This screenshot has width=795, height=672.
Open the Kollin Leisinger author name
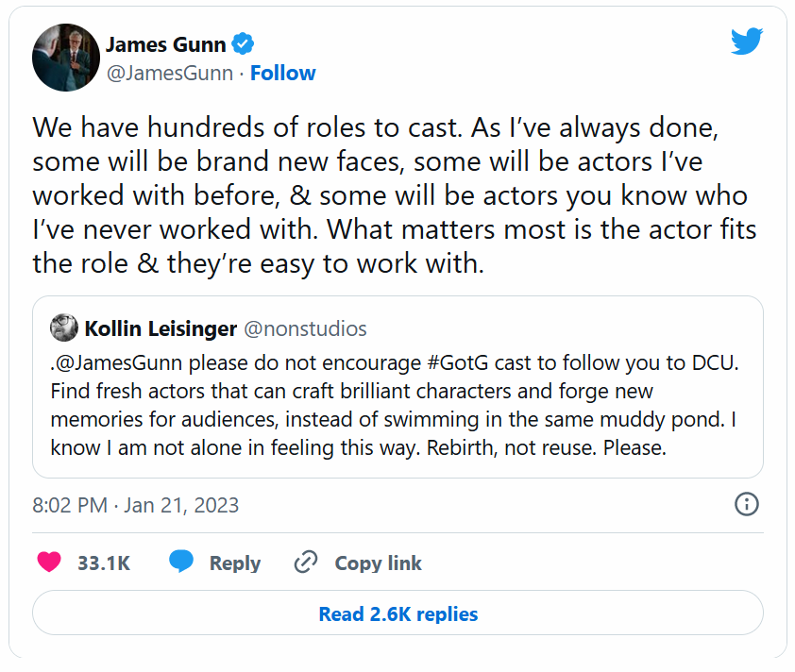point(160,328)
